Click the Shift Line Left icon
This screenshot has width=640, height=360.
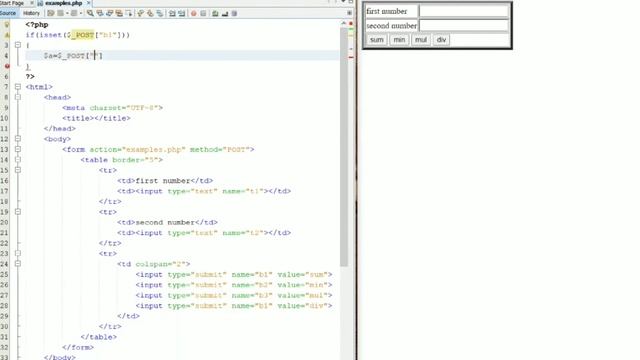(x=172, y=13)
